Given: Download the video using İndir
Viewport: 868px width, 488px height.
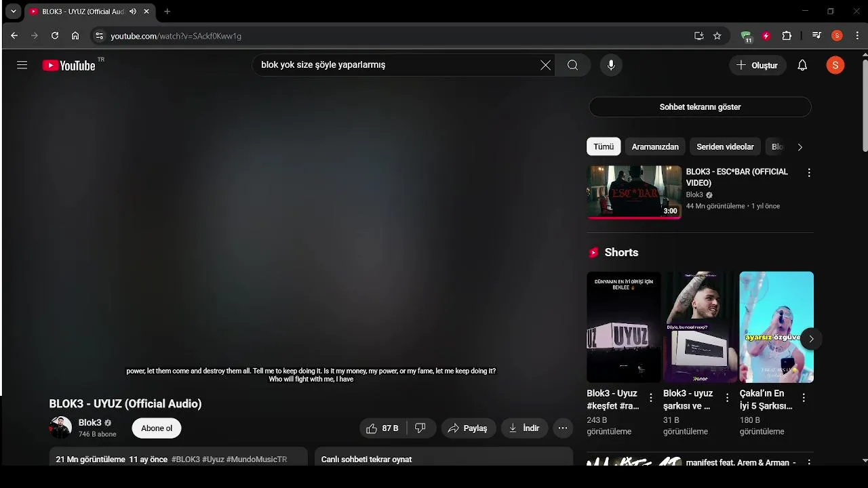Looking at the screenshot, I should click(x=524, y=428).
